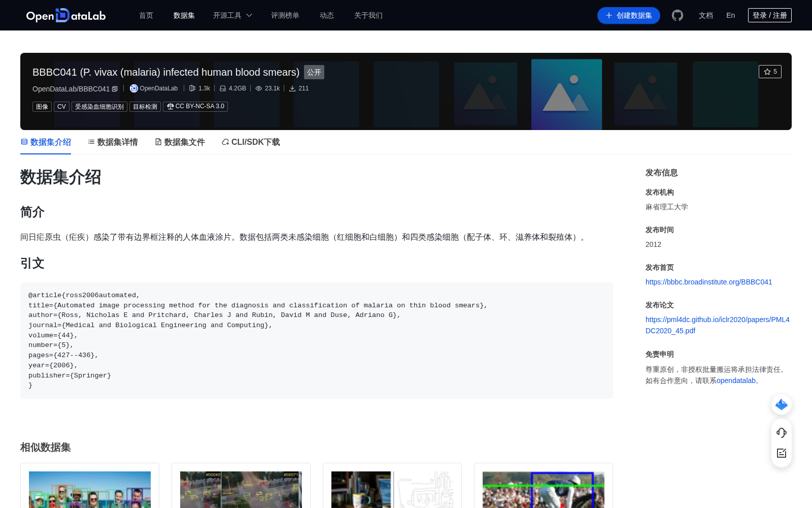812x508 pixels.
Task: Open the similar dataset indoor sketch thumbnail
Action: tap(392, 490)
